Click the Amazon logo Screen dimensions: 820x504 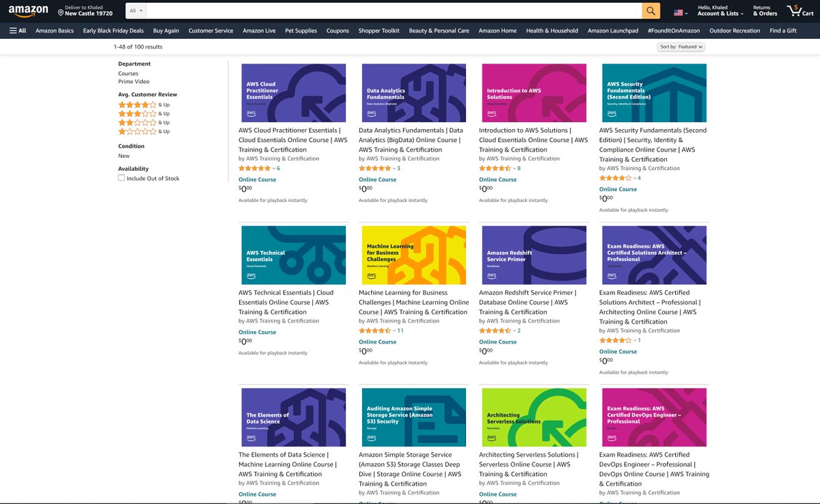pyautogui.click(x=29, y=10)
